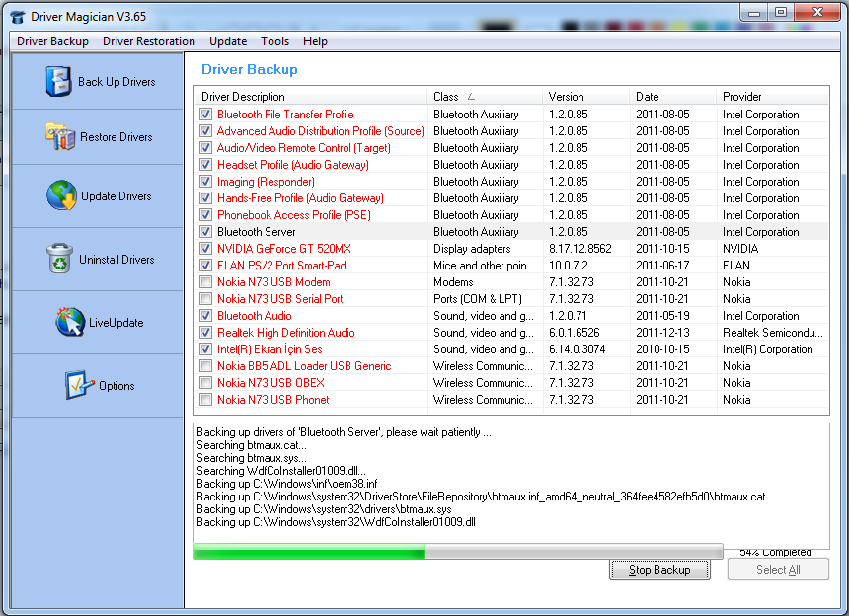This screenshot has height=616, width=849.
Task: Click the Stop Backup button
Action: [x=659, y=570]
